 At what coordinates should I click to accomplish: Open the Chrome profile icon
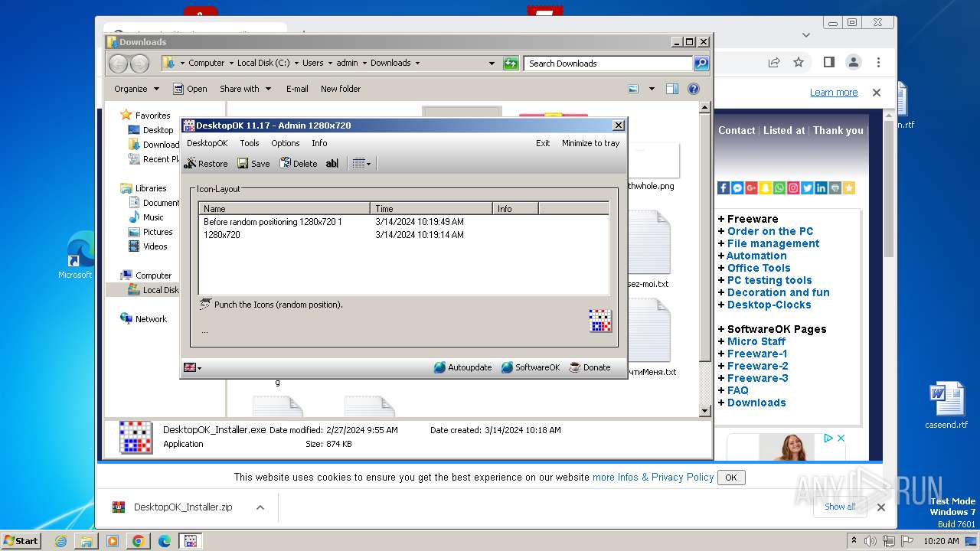tap(853, 62)
